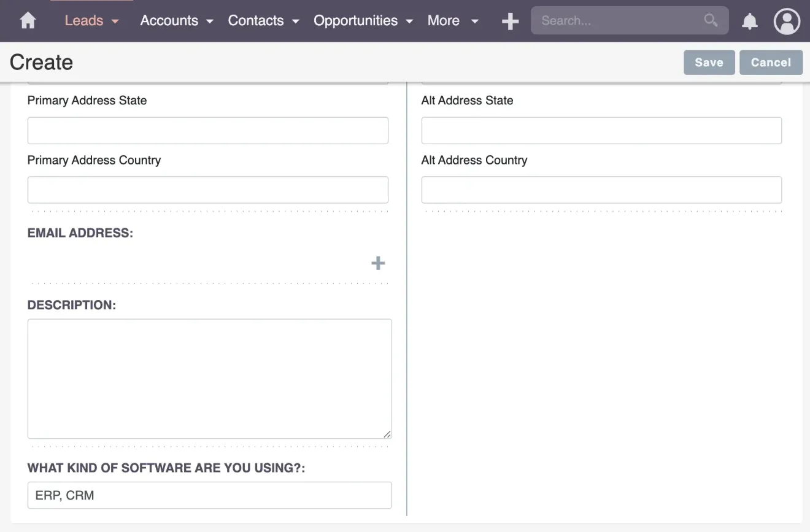The image size is (810, 532).
Task: Click inside the Primary Address State field
Action: [207, 130]
